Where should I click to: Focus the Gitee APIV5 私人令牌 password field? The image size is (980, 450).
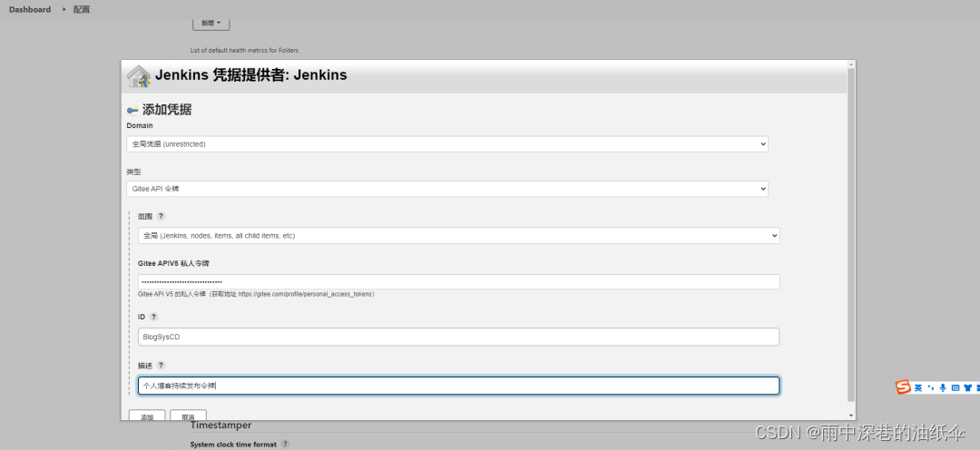[459, 282]
